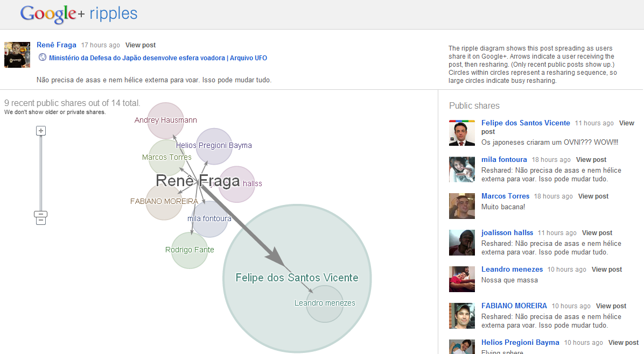The height and width of the screenshot is (354, 644).
Task: Click the zoom slider track
Action: pos(40,172)
